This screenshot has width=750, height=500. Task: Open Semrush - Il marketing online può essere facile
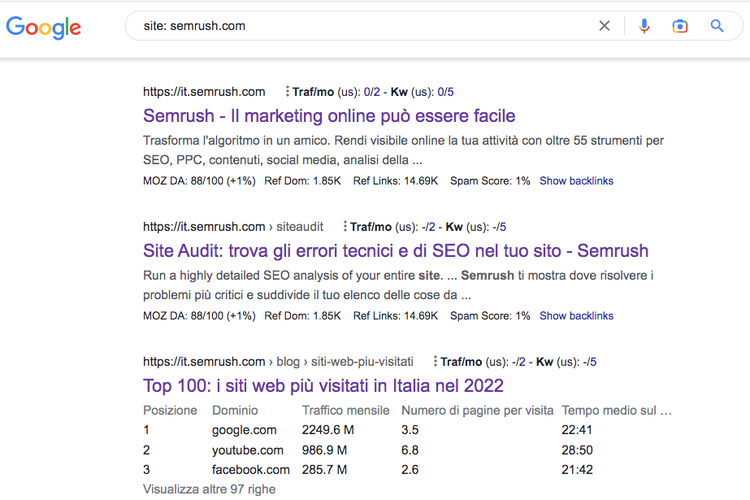[329, 116]
